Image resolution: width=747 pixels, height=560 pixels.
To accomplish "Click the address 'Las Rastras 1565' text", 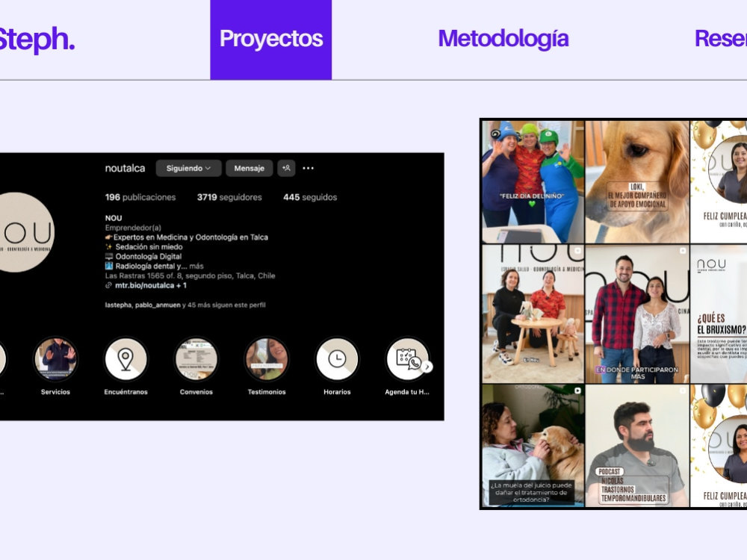I will (190, 276).
